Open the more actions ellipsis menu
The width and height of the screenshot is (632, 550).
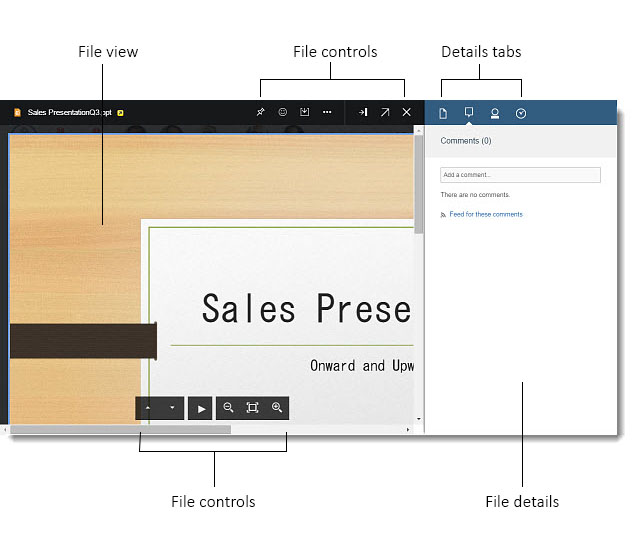(327, 112)
